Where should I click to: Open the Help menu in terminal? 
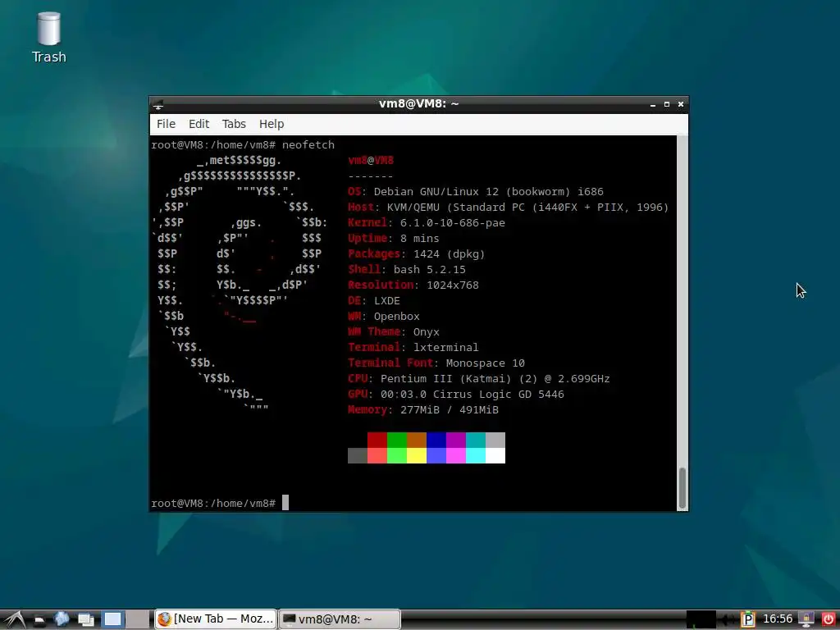272,124
